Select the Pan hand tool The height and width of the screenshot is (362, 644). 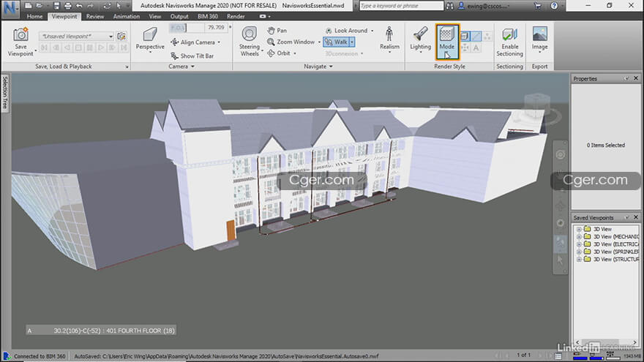277,31
